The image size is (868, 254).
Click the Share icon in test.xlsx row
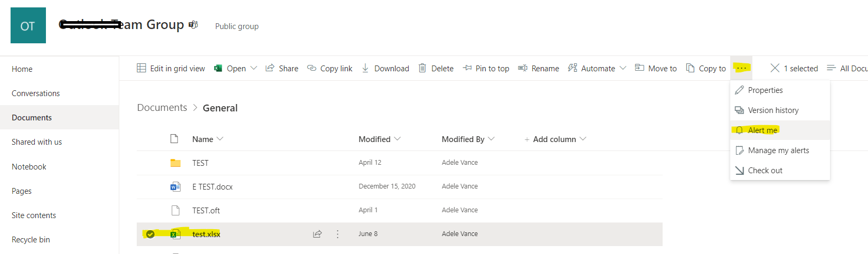click(x=317, y=234)
